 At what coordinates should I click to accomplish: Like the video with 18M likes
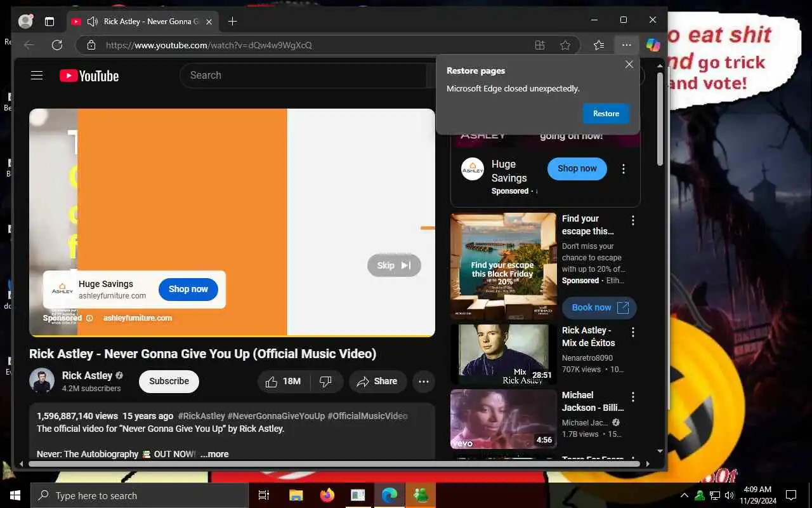pyautogui.click(x=284, y=382)
